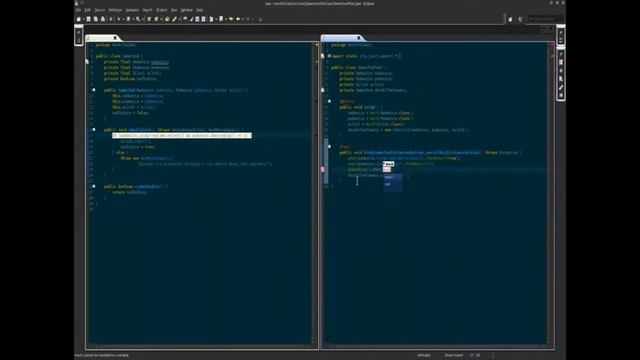Click the cursor position status entry
This screenshot has width=640, height=360.
(475, 355)
